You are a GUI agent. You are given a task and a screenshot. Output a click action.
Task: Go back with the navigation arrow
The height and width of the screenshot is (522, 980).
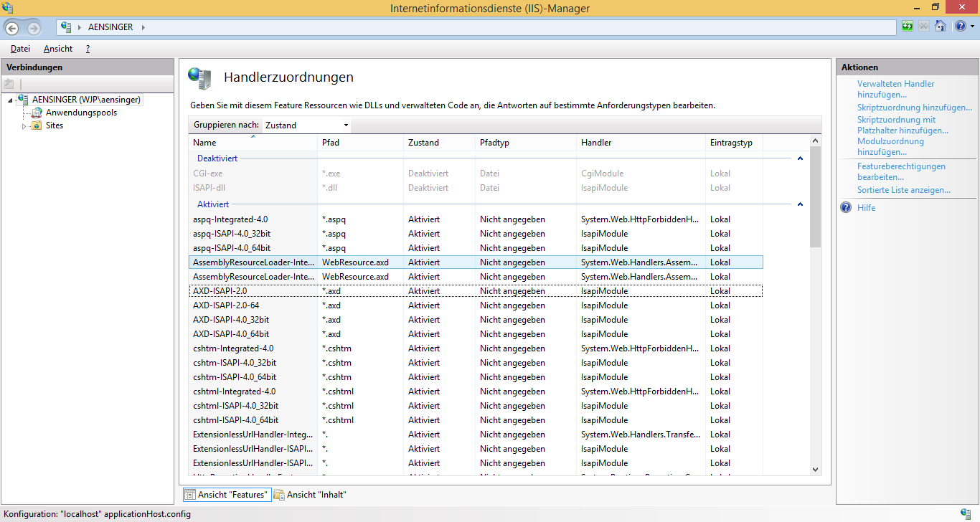(12, 28)
